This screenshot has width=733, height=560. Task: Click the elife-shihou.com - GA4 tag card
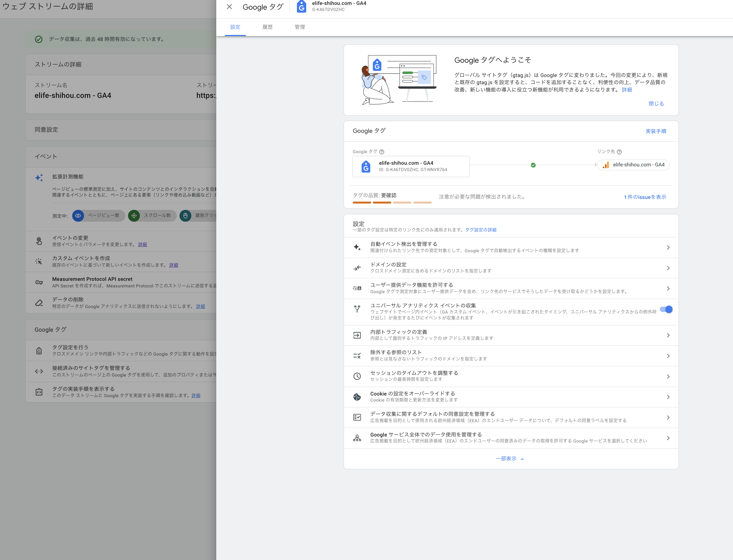(411, 166)
